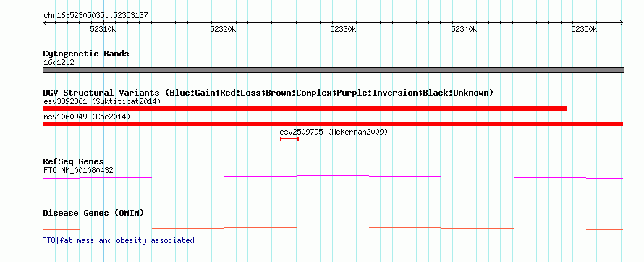Open variant label esv2509795 (McKernan2009)

click(x=334, y=132)
